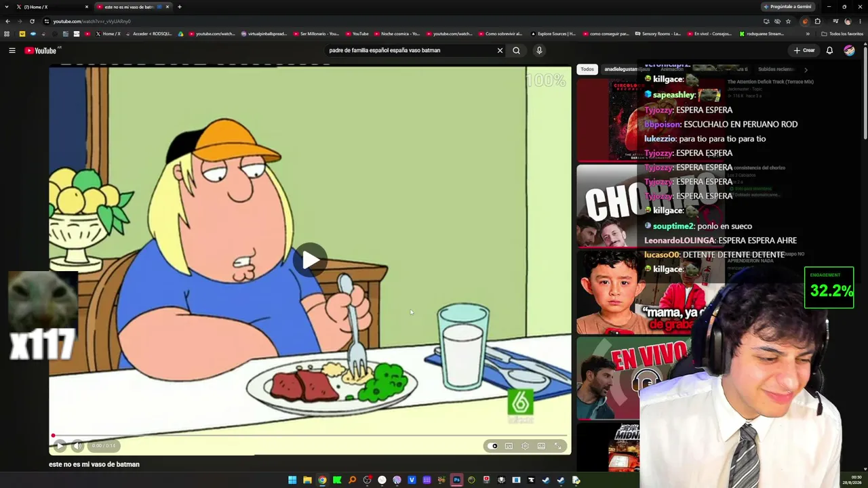Open a new browser tab
This screenshot has height=488, width=868.
(180, 7)
